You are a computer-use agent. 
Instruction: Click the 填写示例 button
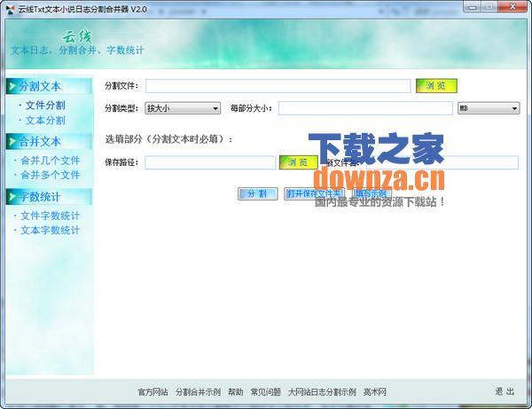(x=372, y=193)
